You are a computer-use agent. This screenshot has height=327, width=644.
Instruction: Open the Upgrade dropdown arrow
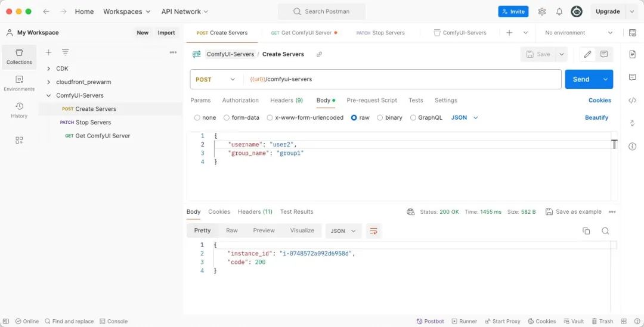pos(631,11)
